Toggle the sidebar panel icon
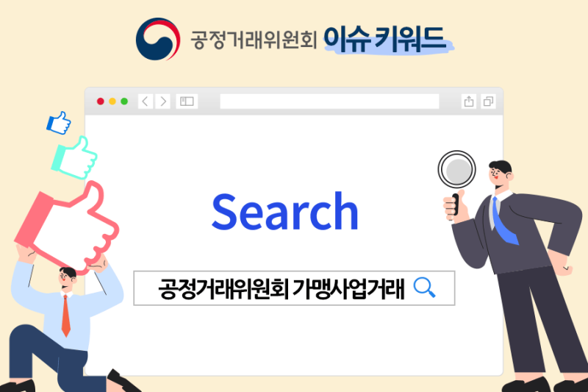The image size is (588, 392). 187,101
